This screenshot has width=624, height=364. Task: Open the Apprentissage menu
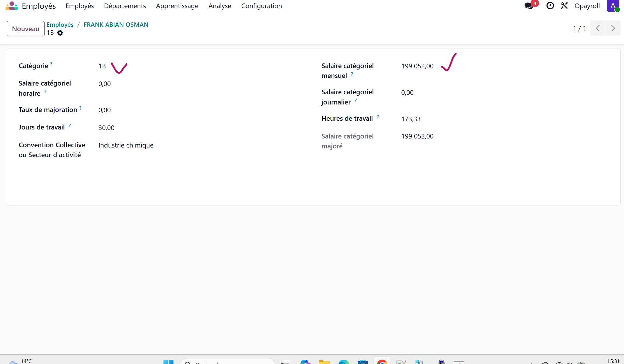177,6
